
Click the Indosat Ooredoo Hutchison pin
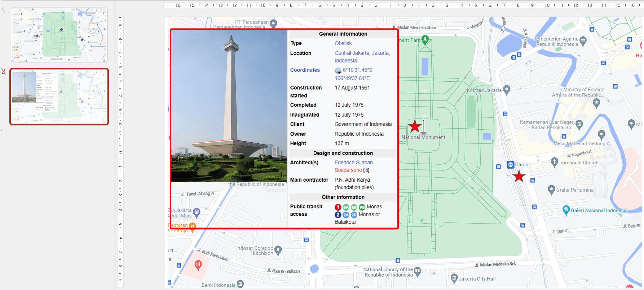point(278,250)
